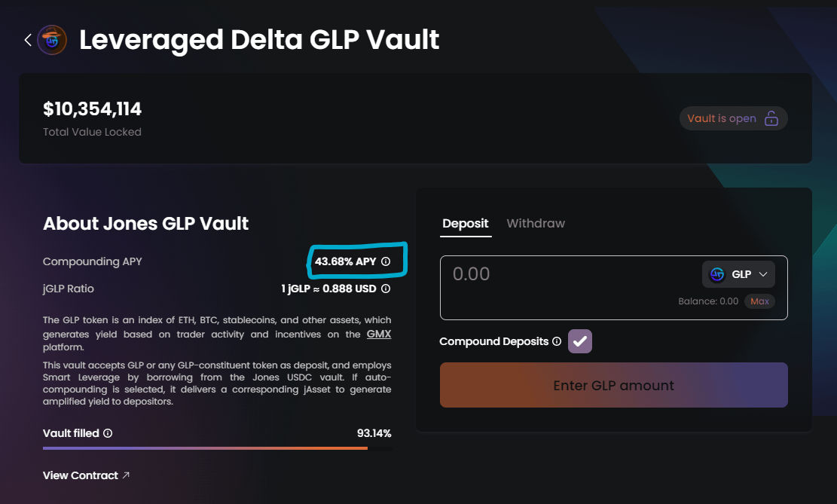Click the info icon beside jGLP ratio value

[x=386, y=289]
